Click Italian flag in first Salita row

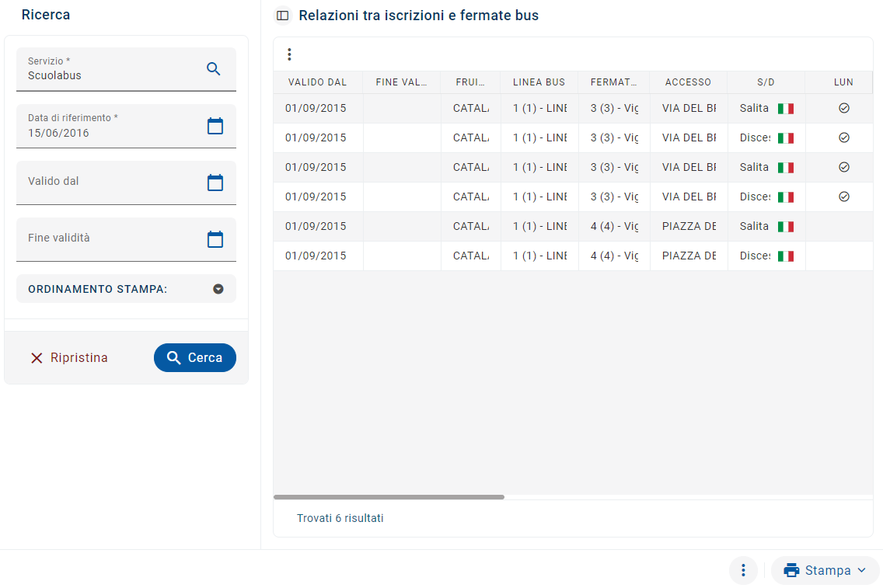(786, 109)
